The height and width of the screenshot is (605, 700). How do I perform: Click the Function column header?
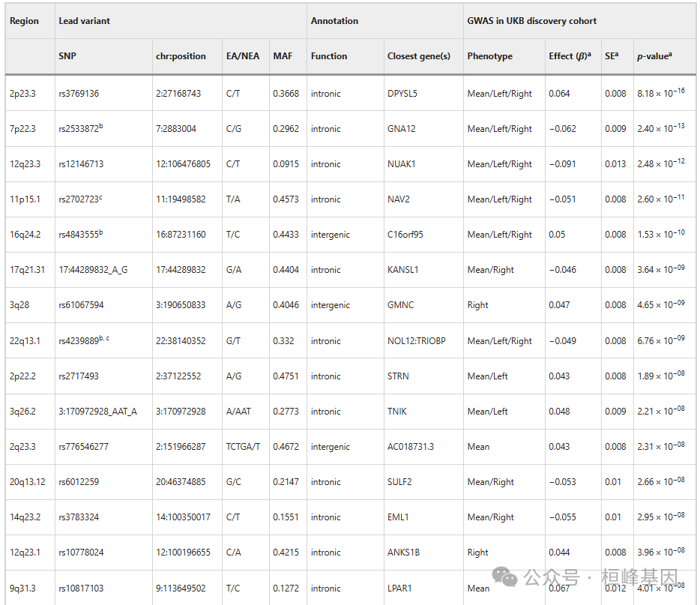328,55
